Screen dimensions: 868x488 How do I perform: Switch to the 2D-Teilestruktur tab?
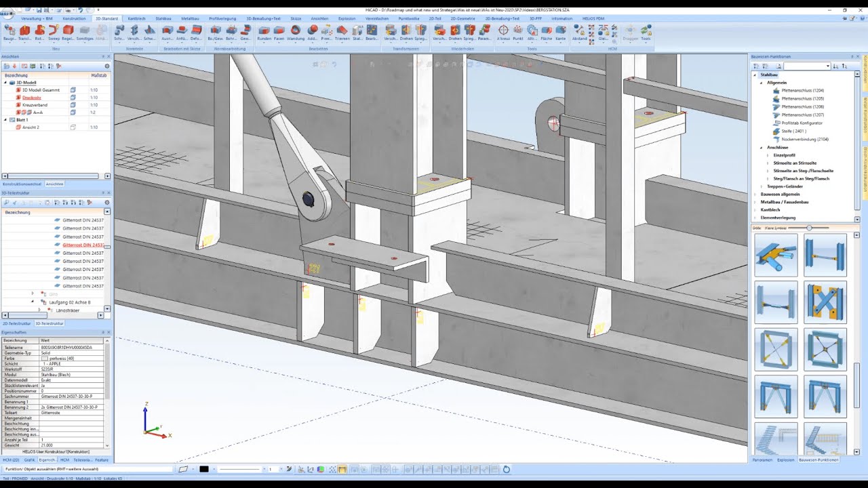pos(16,323)
